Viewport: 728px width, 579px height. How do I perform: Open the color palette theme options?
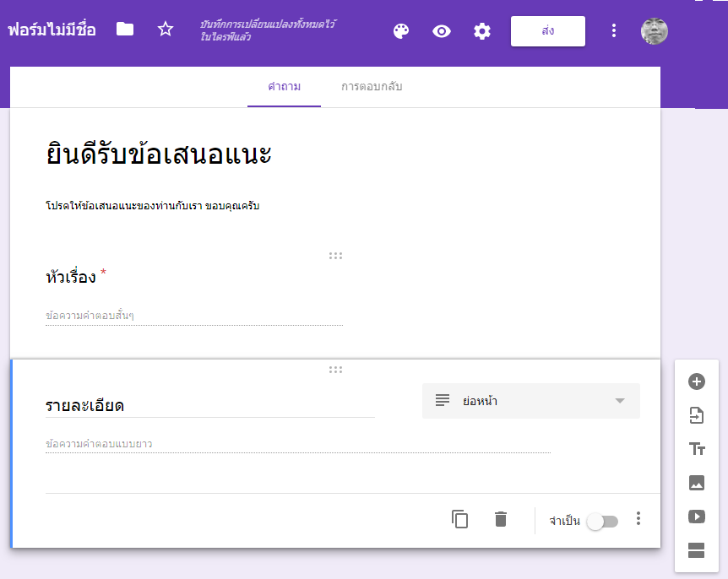(x=401, y=31)
